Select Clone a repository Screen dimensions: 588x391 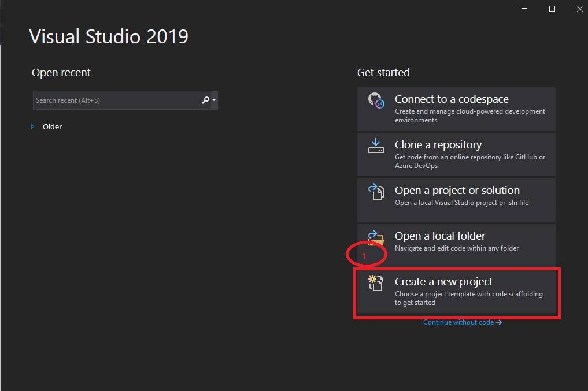click(x=456, y=154)
